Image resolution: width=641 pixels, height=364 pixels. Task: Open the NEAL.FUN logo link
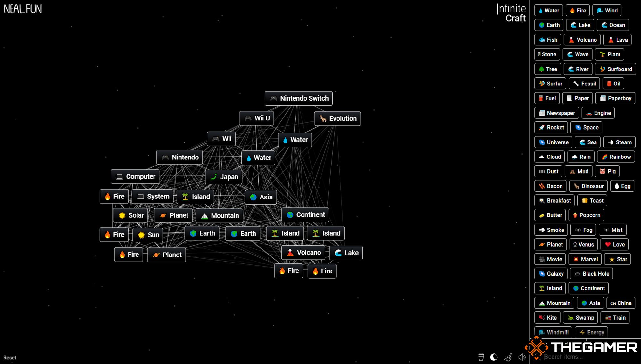(x=23, y=9)
